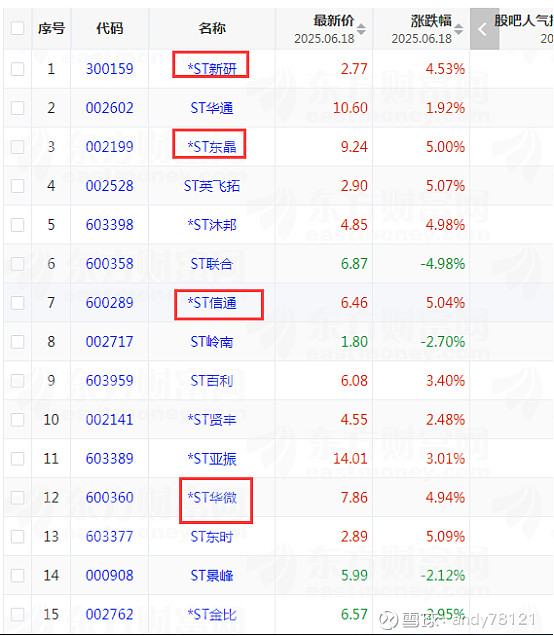
Task: Open the *ST信通 stock name link
Action: pos(212,303)
